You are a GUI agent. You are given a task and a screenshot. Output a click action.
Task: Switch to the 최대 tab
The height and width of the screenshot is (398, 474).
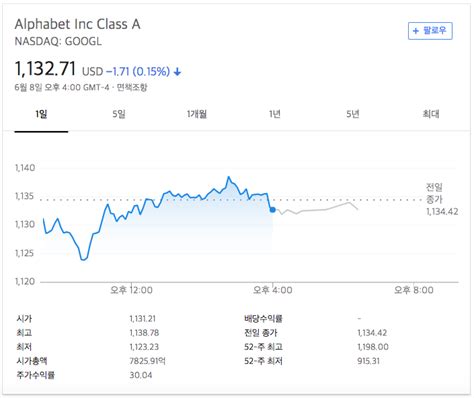431,114
